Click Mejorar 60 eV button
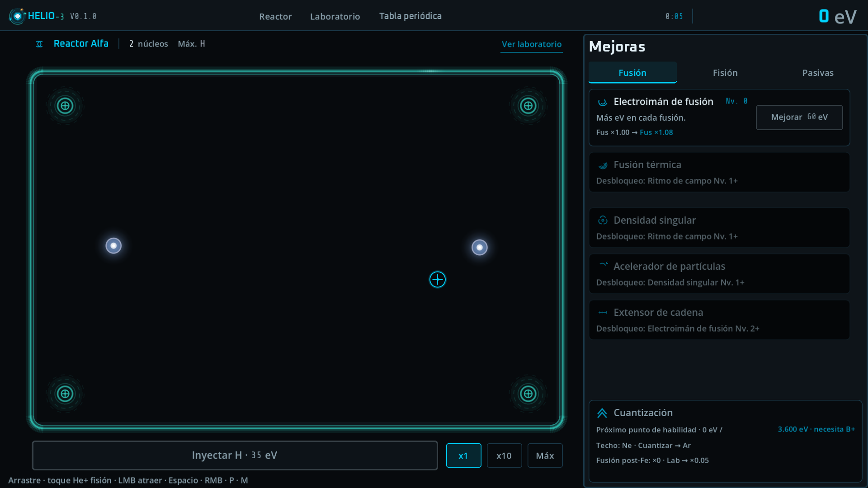Screen dimensions: 868x488 coord(799,117)
